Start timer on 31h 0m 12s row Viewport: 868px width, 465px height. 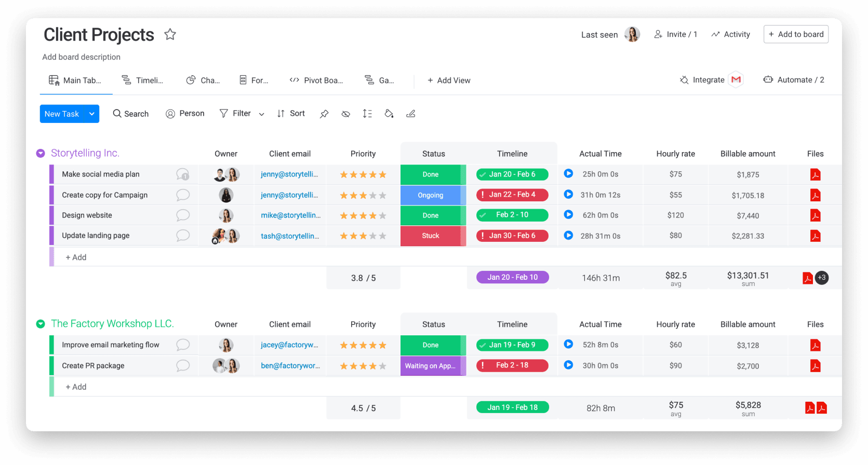pyautogui.click(x=569, y=194)
